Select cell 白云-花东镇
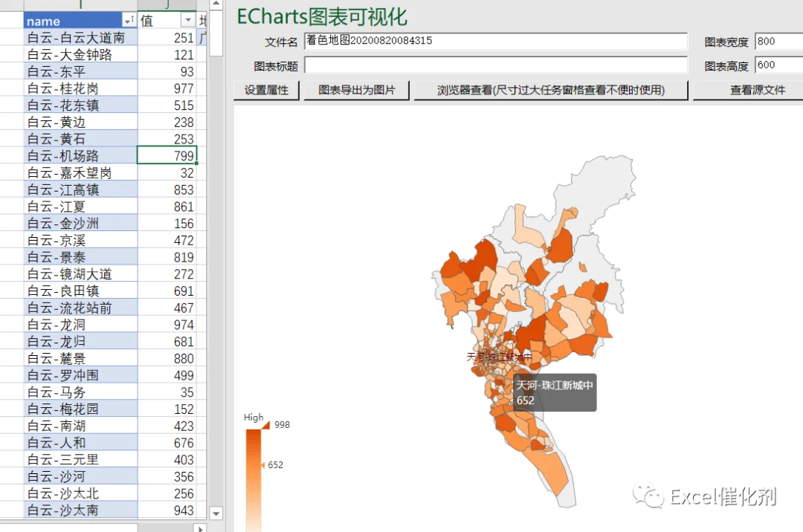Screen dimensions: 803x532 [80, 105]
